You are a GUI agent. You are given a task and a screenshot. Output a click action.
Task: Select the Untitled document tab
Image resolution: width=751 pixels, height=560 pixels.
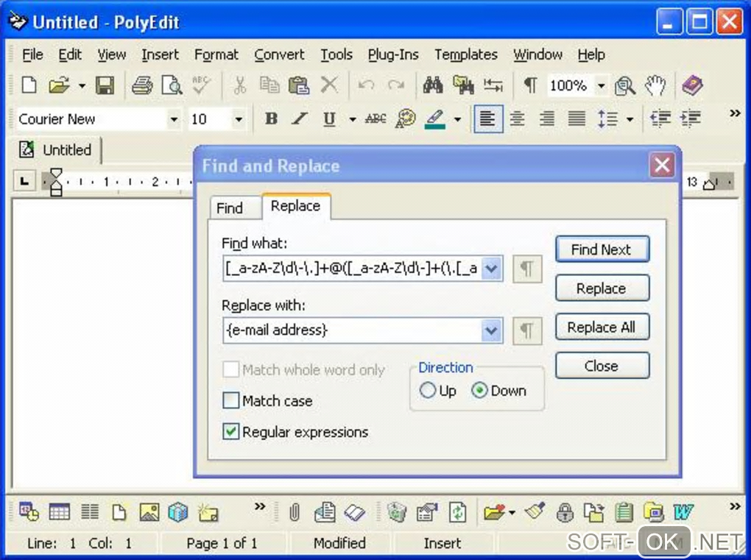click(56, 150)
